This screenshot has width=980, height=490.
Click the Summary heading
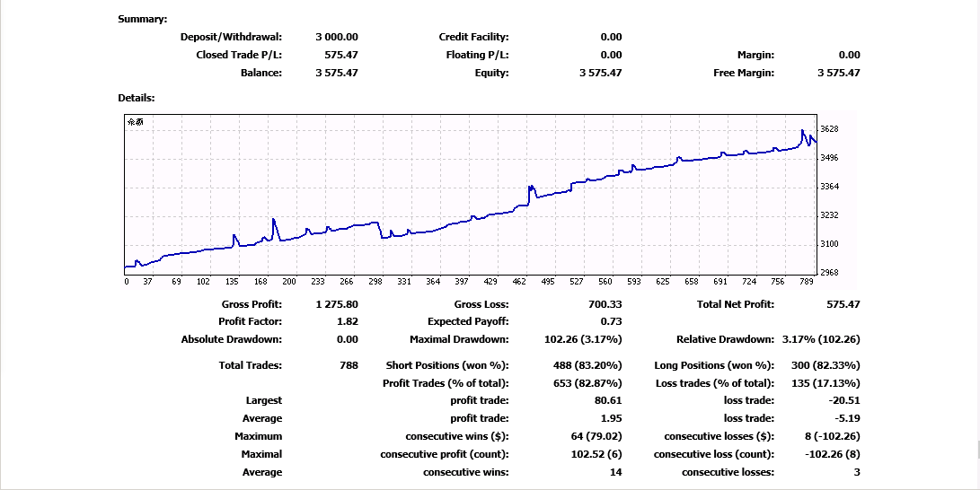coord(143,19)
